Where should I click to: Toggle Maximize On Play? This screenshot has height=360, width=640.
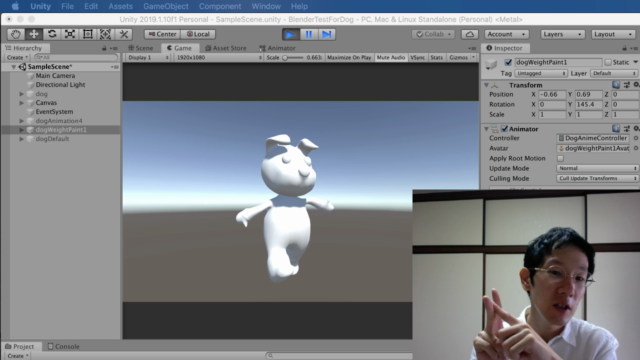[x=349, y=58]
